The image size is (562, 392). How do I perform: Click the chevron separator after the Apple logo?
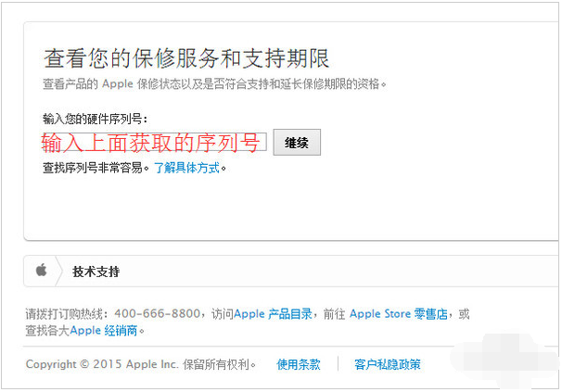[58, 272]
